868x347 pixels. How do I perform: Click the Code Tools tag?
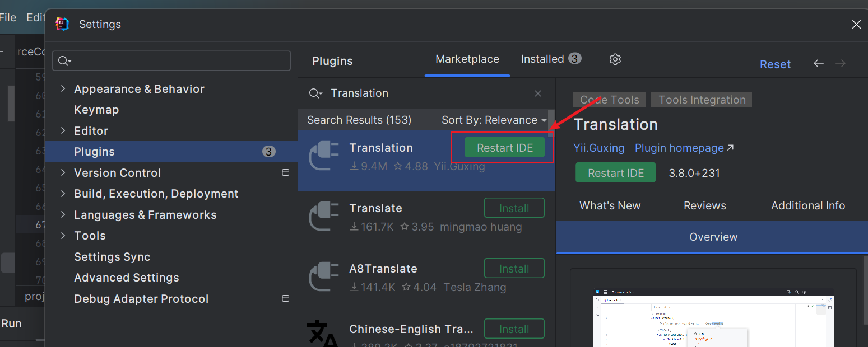tap(610, 100)
